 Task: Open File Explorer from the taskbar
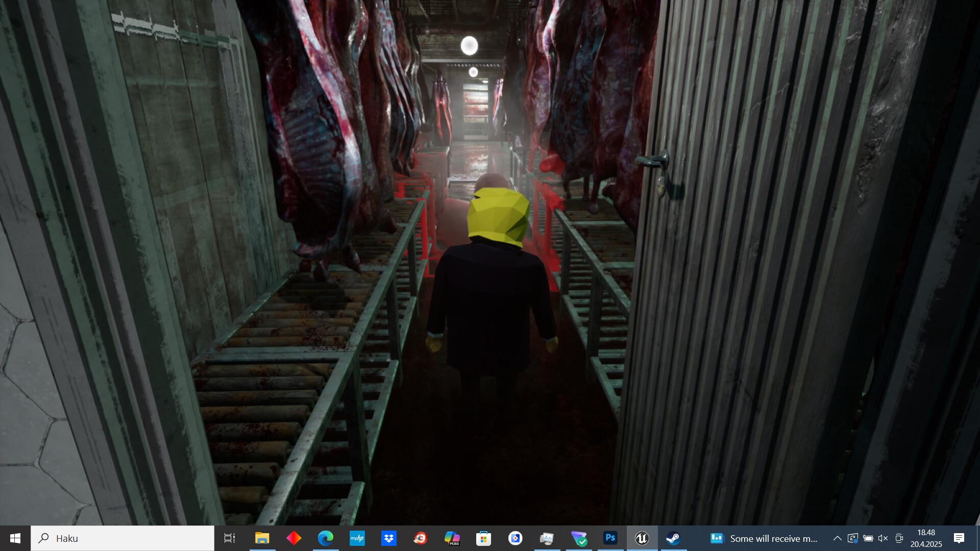262,538
